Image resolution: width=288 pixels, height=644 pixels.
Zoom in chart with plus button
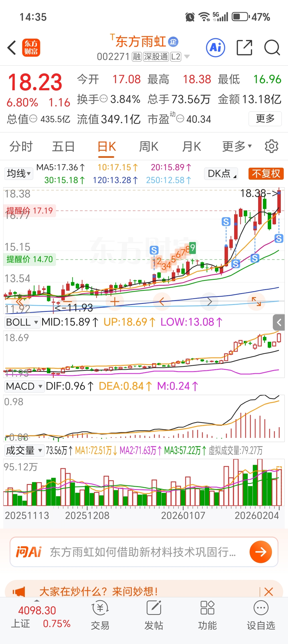tap(115, 302)
